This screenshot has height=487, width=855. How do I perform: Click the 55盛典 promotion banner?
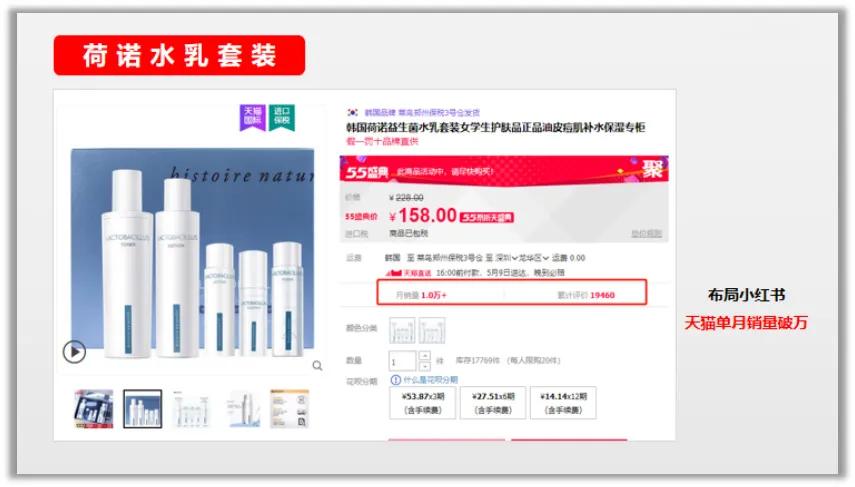pos(504,171)
